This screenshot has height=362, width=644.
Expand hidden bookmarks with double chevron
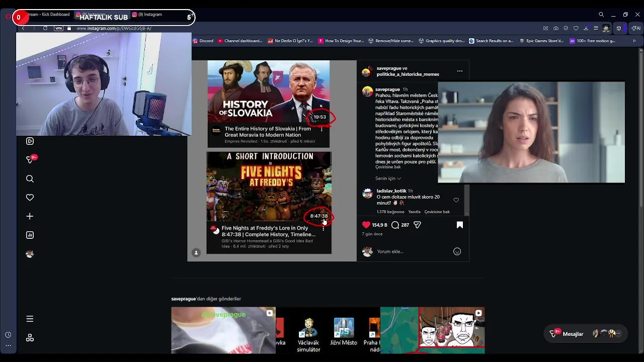[x=634, y=41]
